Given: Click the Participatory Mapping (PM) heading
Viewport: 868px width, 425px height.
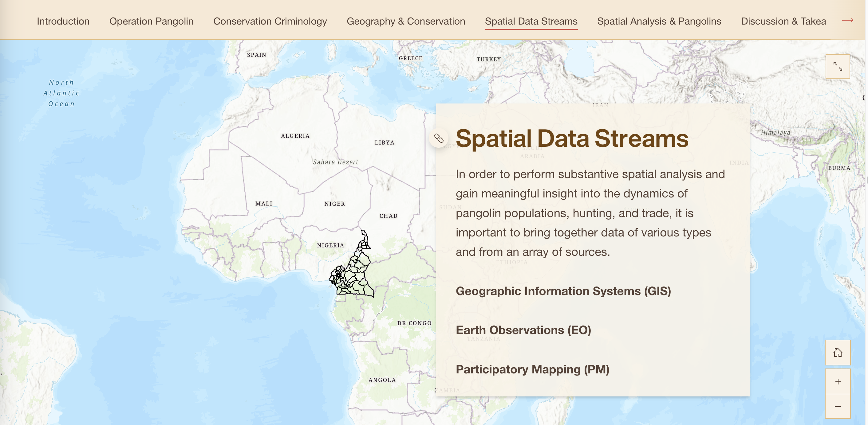Looking at the screenshot, I should pyautogui.click(x=532, y=369).
